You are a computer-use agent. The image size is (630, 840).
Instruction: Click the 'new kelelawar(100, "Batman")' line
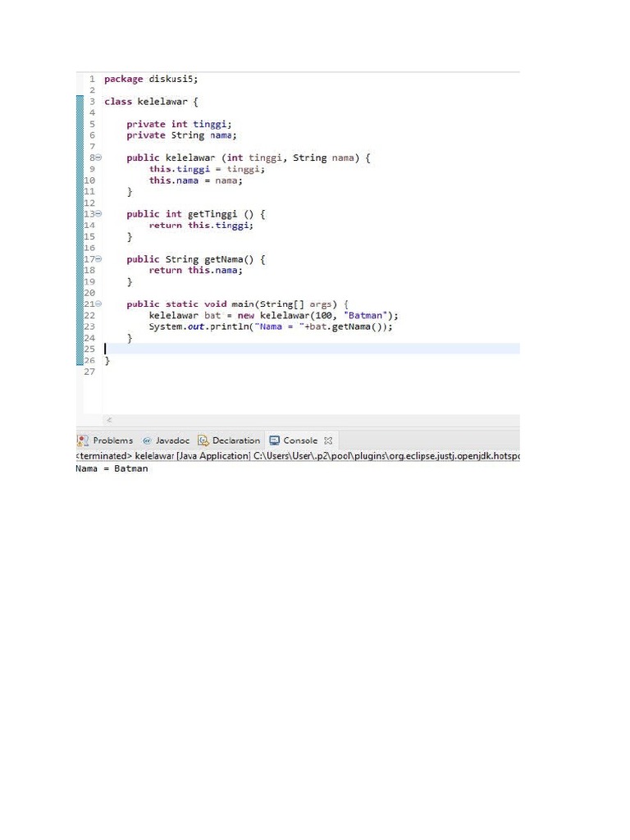(x=273, y=315)
